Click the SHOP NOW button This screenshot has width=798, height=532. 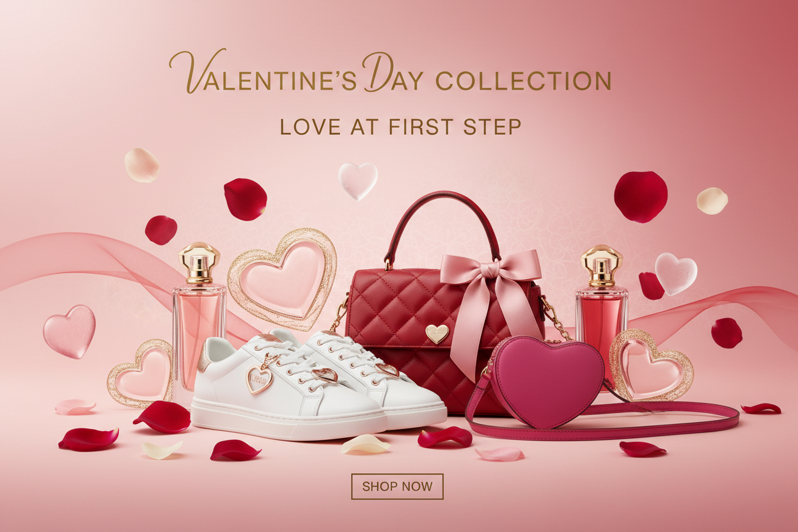(397, 486)
